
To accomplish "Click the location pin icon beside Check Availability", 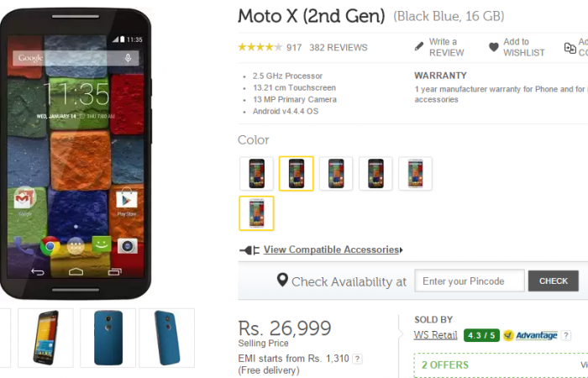I will pos(282,280).
